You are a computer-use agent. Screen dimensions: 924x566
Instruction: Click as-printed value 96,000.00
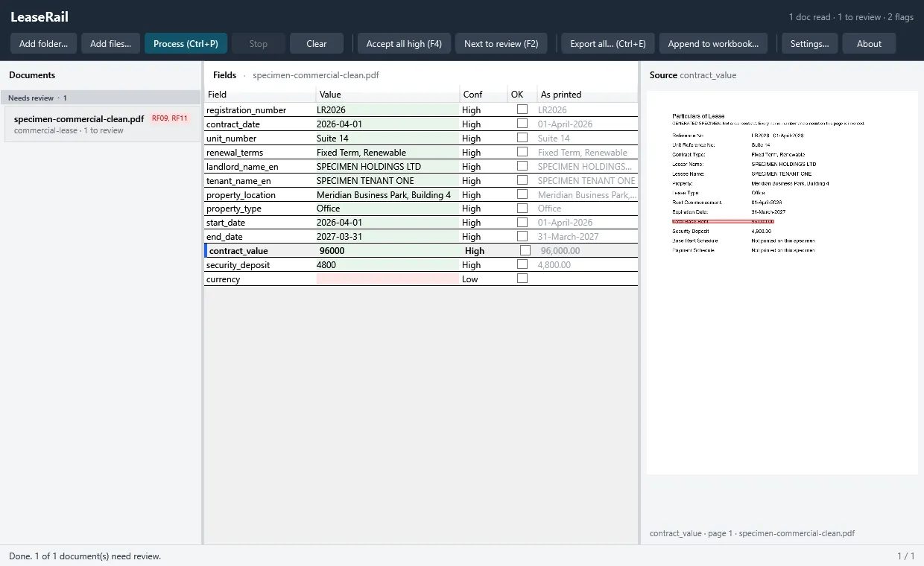[x=560, y=250]
